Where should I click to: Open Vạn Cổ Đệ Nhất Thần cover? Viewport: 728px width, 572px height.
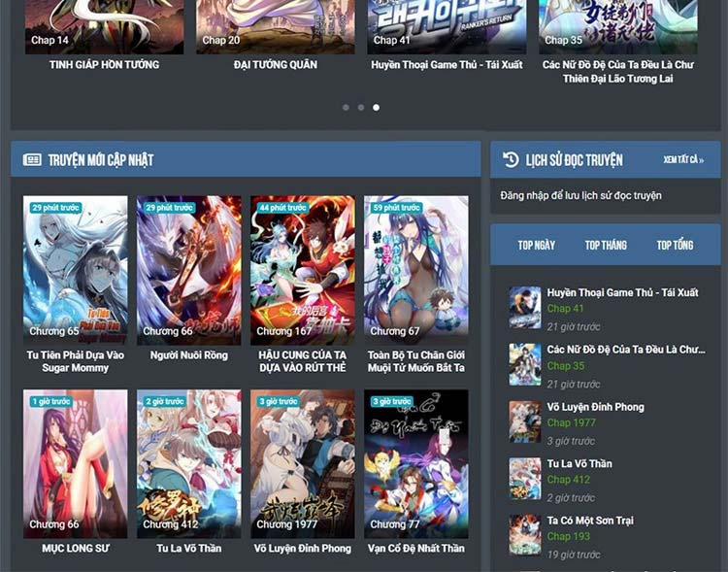(416, 463)
